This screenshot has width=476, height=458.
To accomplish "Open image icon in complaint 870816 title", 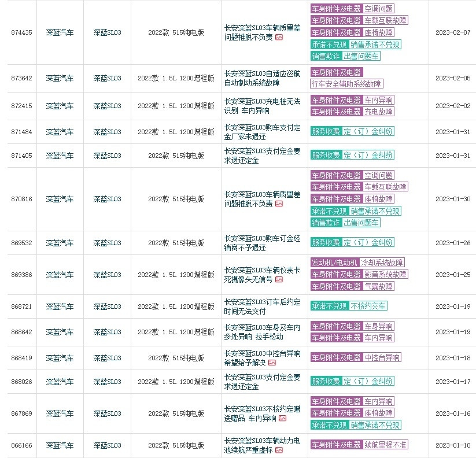I will coord(279,204).
